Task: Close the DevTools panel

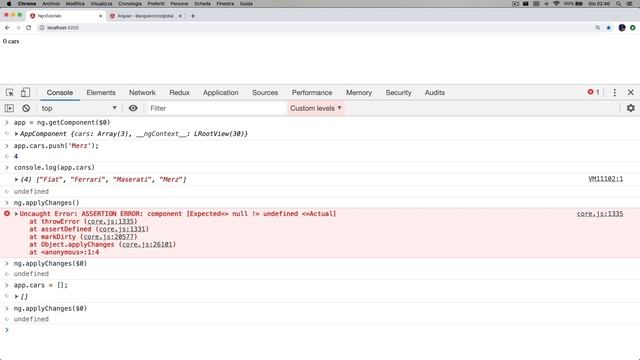Action: [631, 93]
